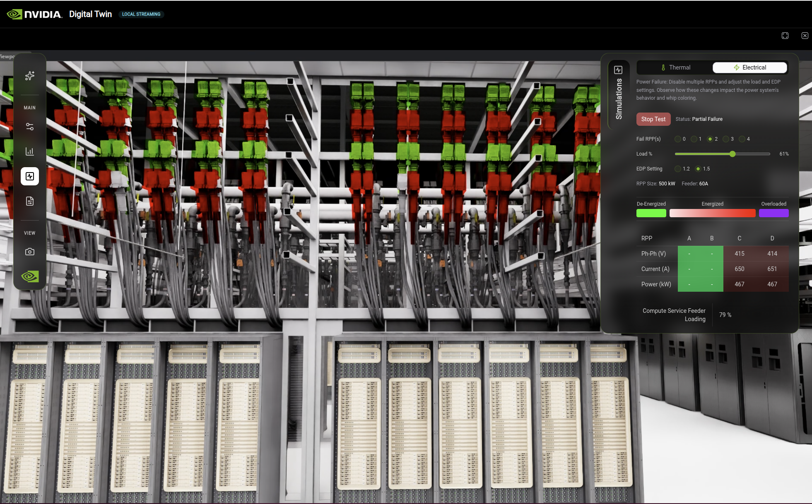The width and height of the screenshot is (812, 504).
Task: Select Fail RPP(s) option 0
Action: (678, 139)
